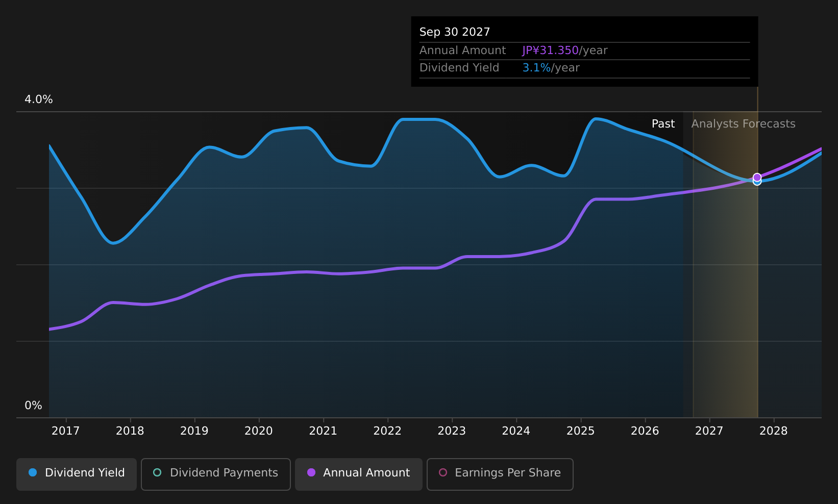The height and width of the screenshot is (504, 838).
Task: Enable the Earnings Per Share series
Action: point(500,474)
